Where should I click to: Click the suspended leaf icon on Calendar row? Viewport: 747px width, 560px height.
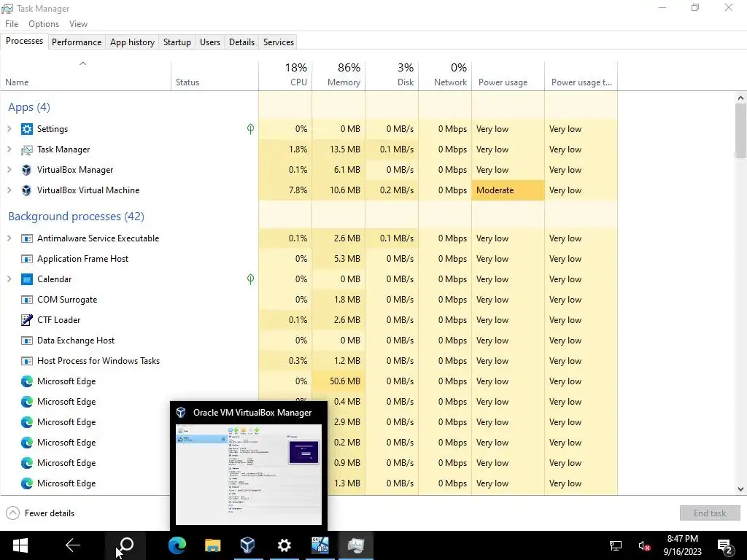251,279
